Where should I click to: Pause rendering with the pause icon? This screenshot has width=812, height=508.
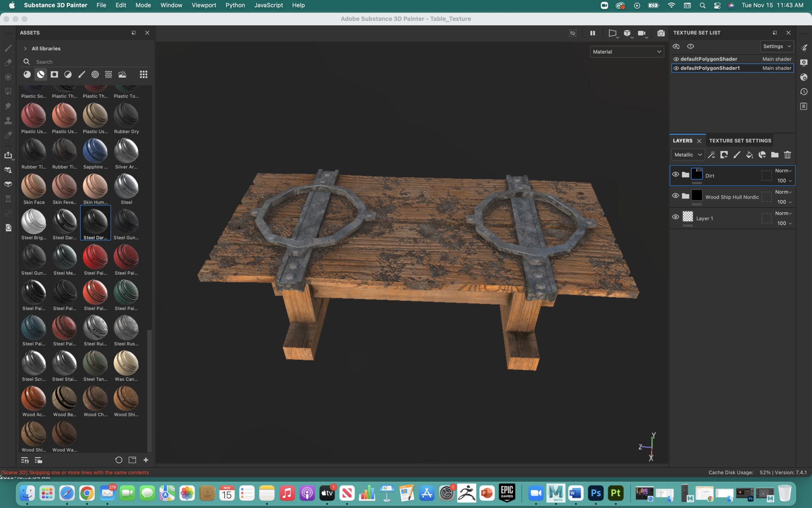[x=593, y=33]
